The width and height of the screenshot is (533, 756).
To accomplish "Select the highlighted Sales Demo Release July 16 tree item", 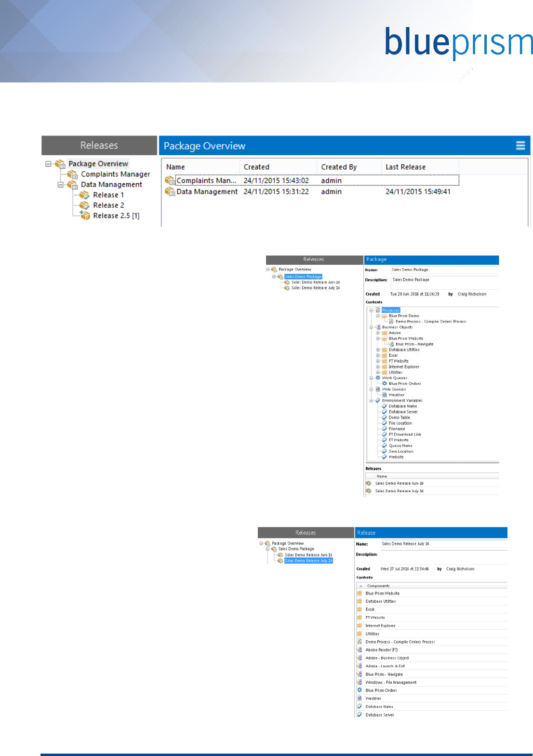I will pos(308,560).
